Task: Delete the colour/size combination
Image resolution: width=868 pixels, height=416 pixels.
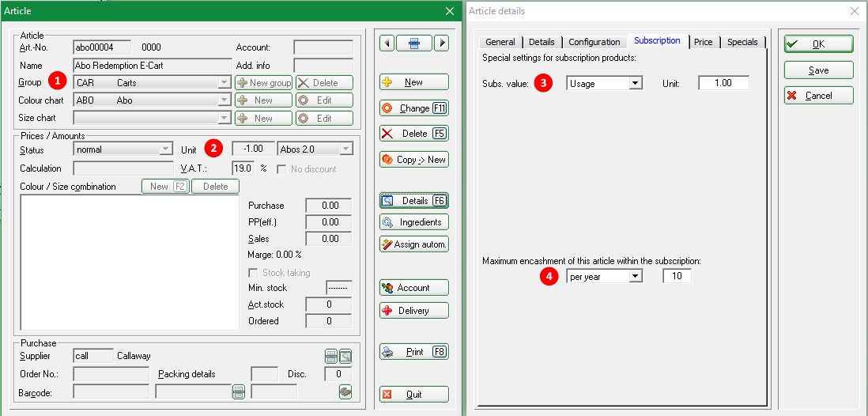Action: click(x=215, y=187)
